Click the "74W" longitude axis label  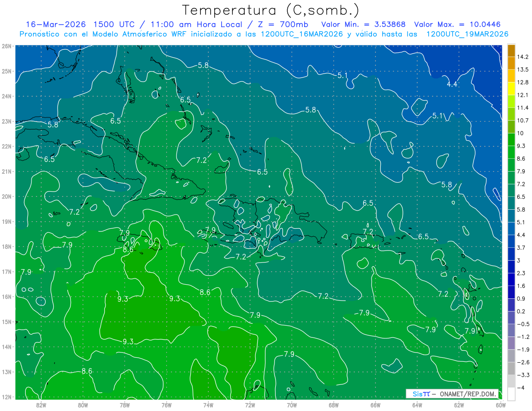coord(208,404)
